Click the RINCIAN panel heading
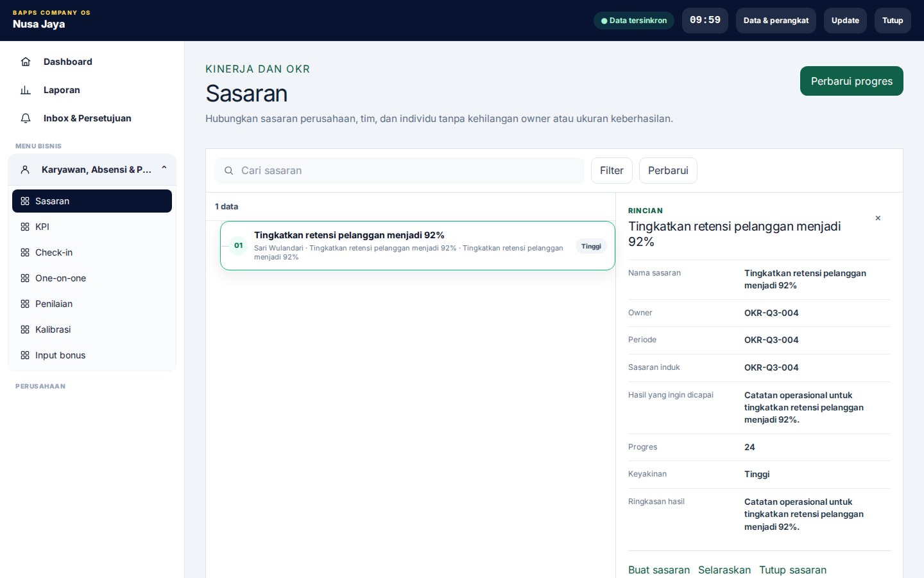The image size is (924, 578). [646, 211]
